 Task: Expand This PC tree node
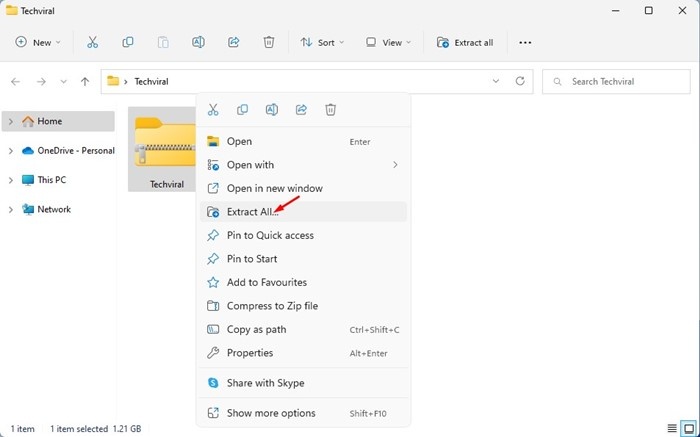click(x=11, y=180)
